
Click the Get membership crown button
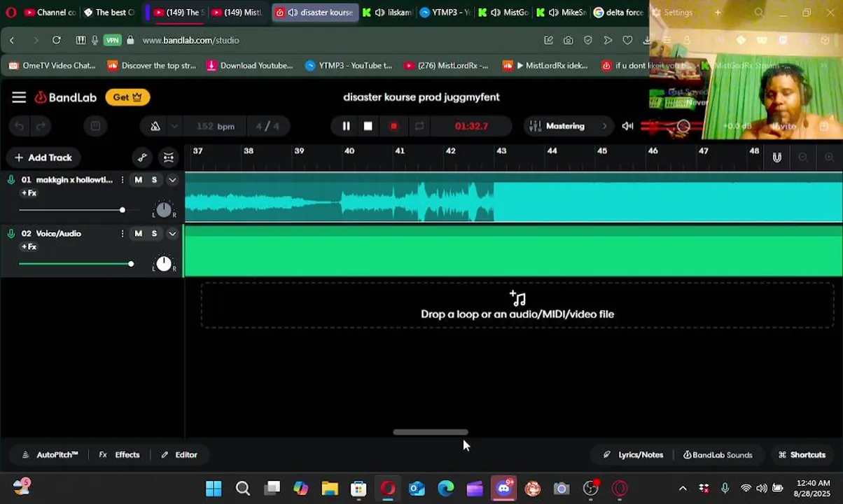tap(127, 97)
